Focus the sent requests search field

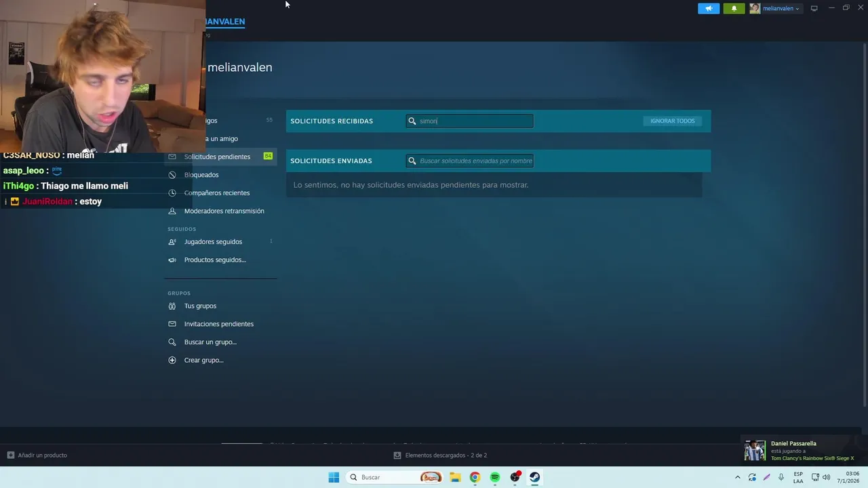(x=470, y=161)
